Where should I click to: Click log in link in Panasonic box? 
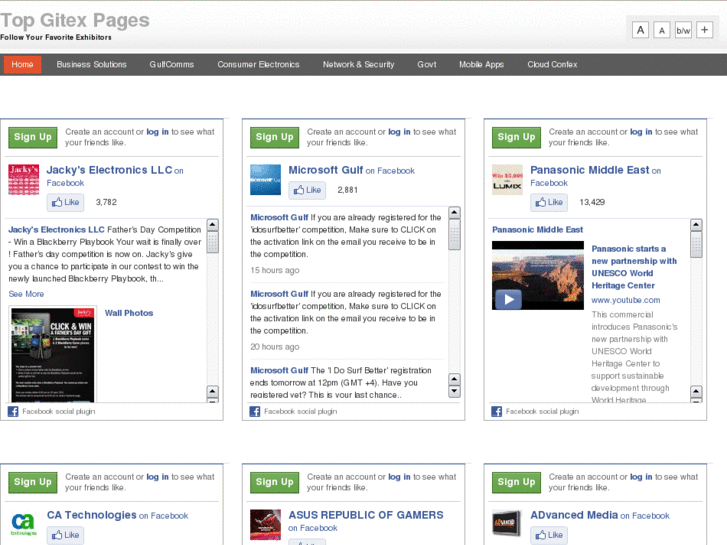(641, 132)
